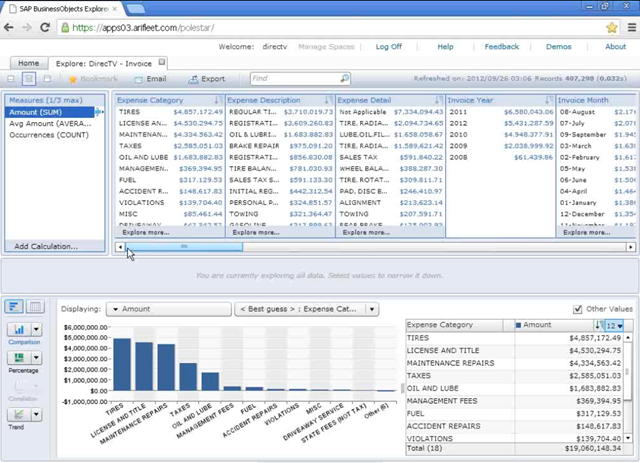Click the Amount legend color square

(518, 325)
